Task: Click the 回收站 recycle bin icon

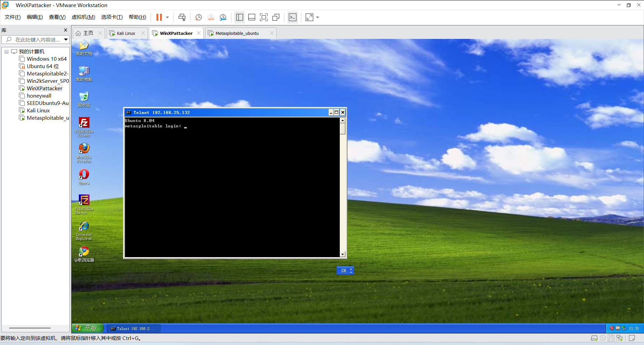Action: pos(84,99)
